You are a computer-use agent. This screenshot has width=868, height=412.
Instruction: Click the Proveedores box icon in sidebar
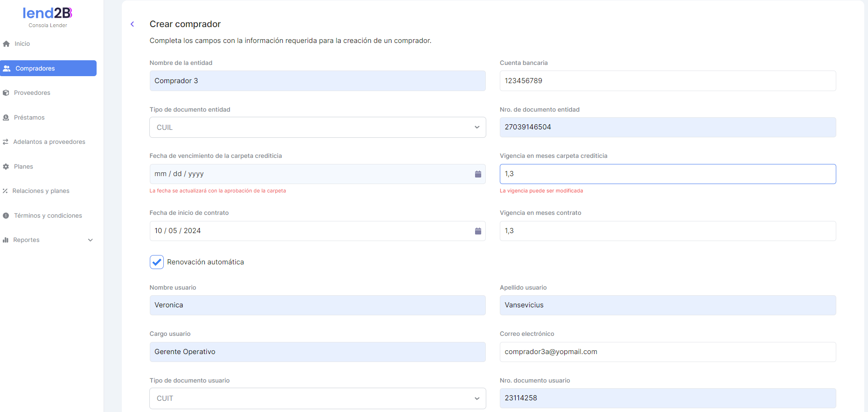tap(6, 93)
